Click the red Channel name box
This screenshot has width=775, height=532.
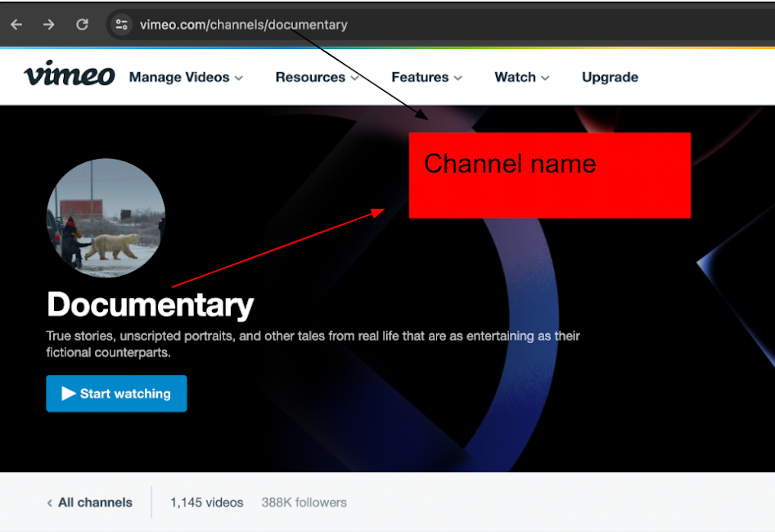[x=549, y=175]
